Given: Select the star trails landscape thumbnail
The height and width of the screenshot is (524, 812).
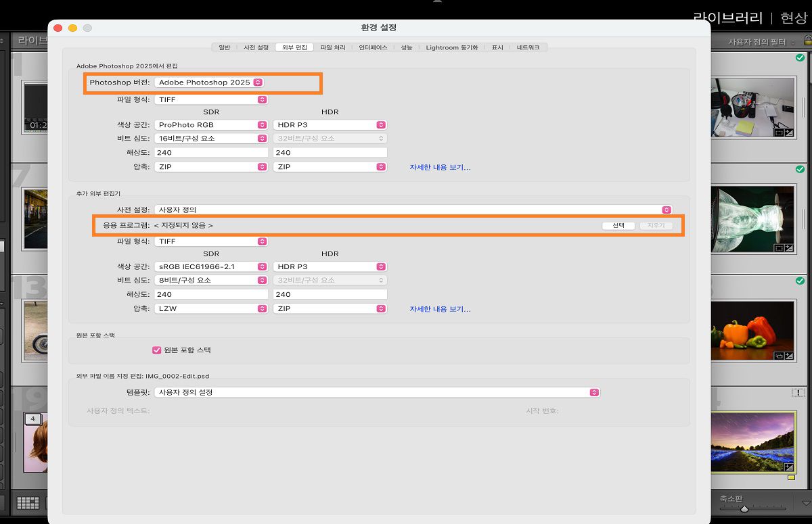Looking at the screenshot, I should click(753, 442).
